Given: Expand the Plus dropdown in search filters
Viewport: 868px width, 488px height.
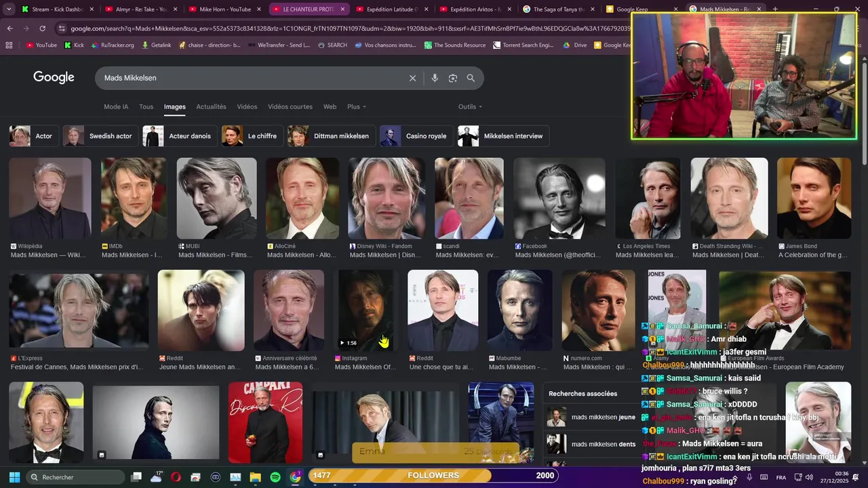Looking at the screenshot, I should (357, 106).
